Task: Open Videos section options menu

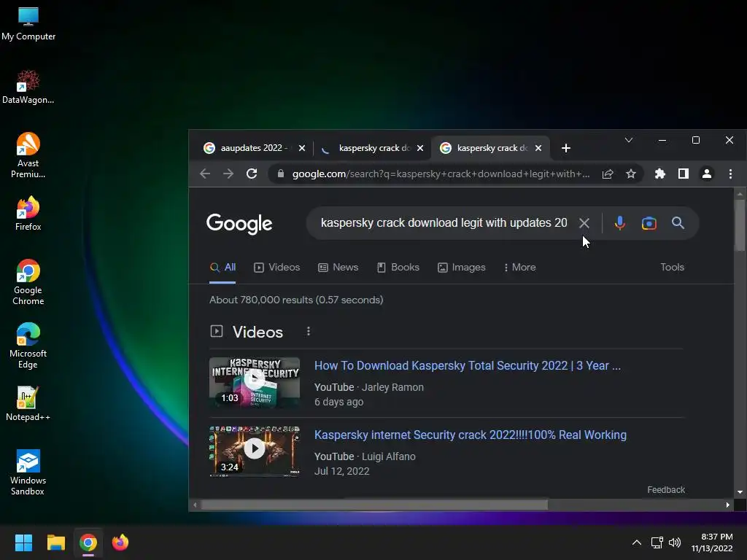Action: click(x=309, y=332)
